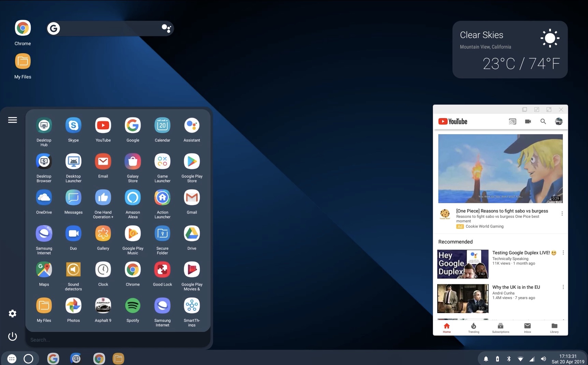Open My Files desktop shortcut
The width and height of the screenshot is (588, 365).
[22, 61]
